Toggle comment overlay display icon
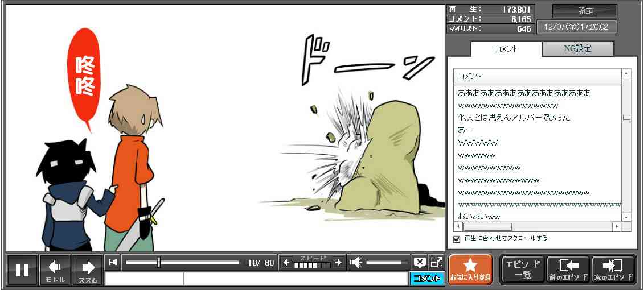The image size is (644, 290). (420, 262)
